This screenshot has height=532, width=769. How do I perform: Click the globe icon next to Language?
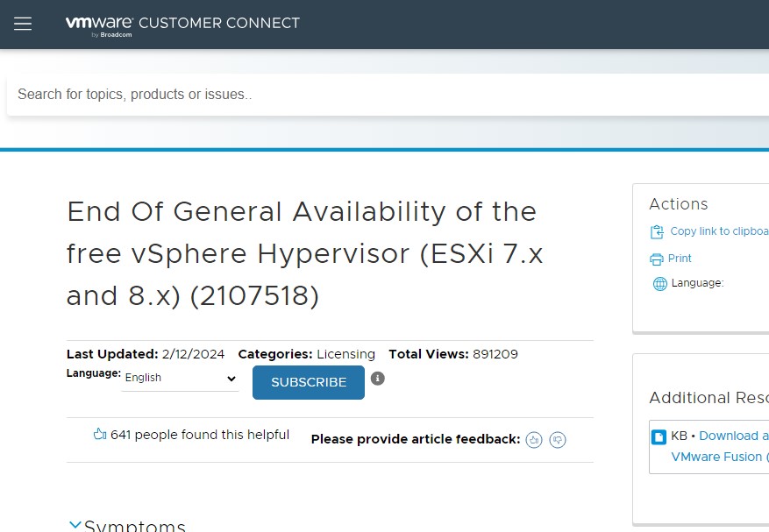(x=659, y=283)
